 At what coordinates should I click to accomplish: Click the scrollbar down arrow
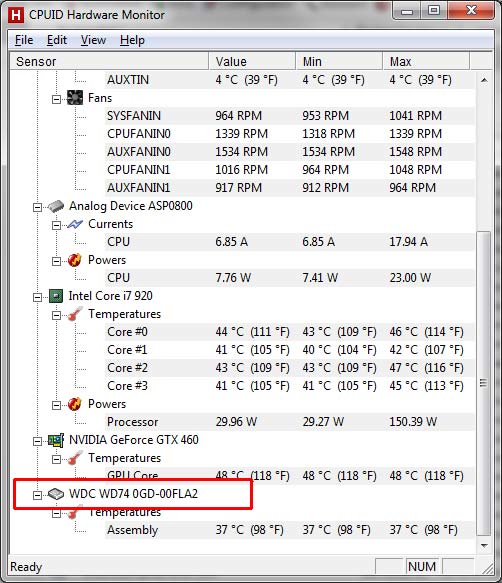click(484, 545)
